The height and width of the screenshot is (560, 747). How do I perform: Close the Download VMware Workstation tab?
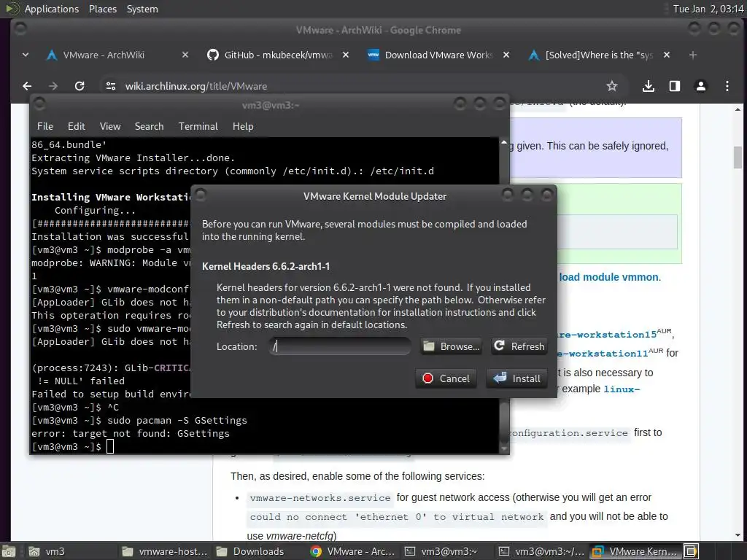pos(506,55)
